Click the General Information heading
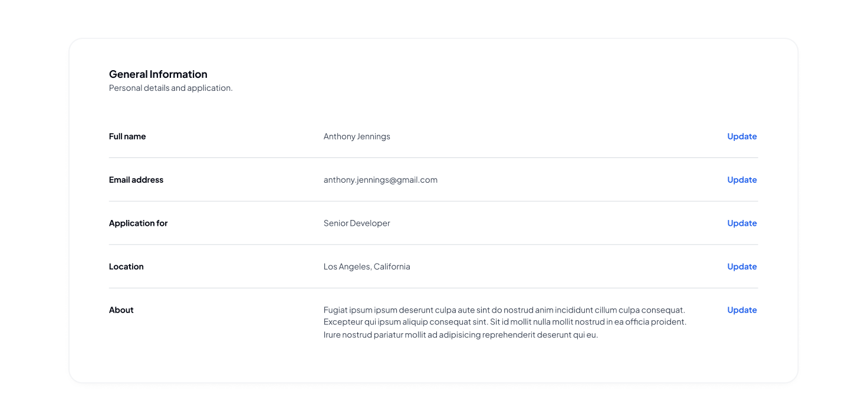 click(158, 74)
